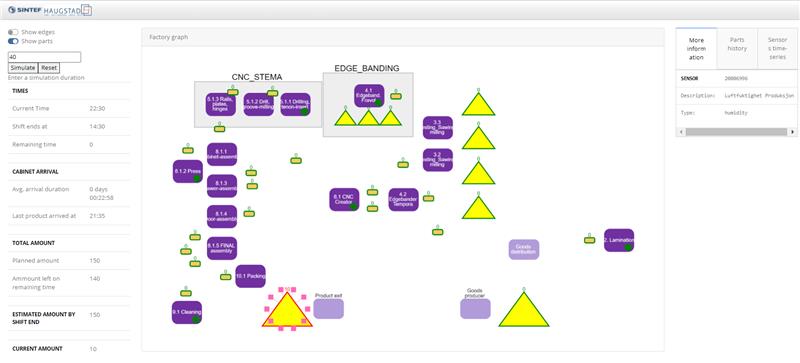Open the More information tab

[x=696, y=49]
